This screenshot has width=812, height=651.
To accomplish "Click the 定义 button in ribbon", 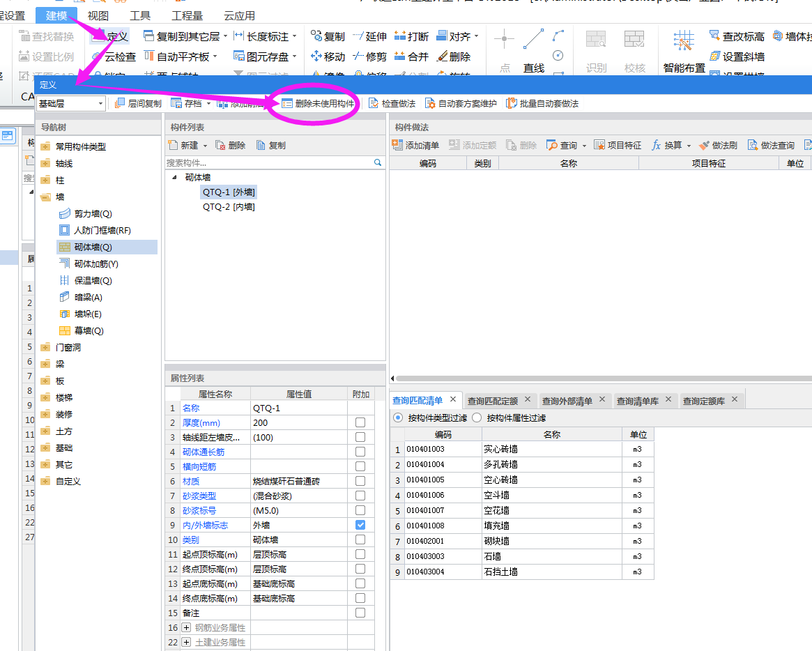I will (x=110, y=36).
